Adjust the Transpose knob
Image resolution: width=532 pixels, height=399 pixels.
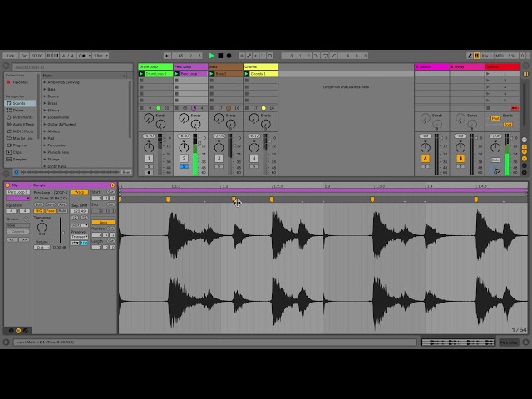coord(42,226)
